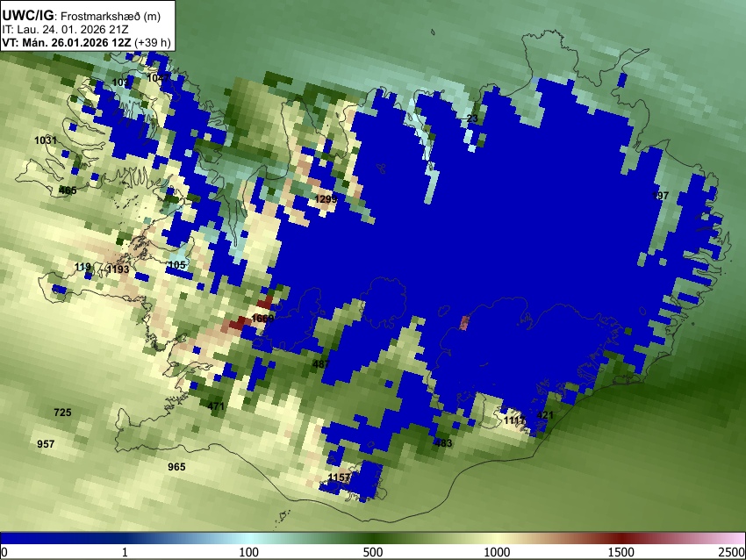Viewport: 746px width, 560px height.
Task: Click the 1031 value off the west coast
Action: (46, 140)
